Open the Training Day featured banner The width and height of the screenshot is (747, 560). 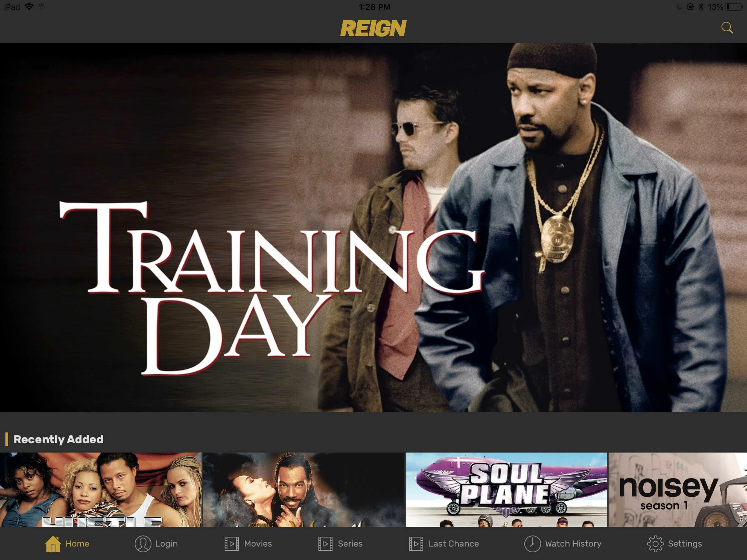[x=373, y=227]
